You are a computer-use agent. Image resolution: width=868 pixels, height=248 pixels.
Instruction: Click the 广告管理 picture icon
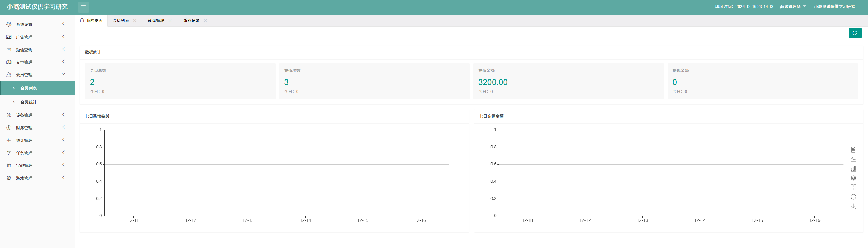(9, 37)
